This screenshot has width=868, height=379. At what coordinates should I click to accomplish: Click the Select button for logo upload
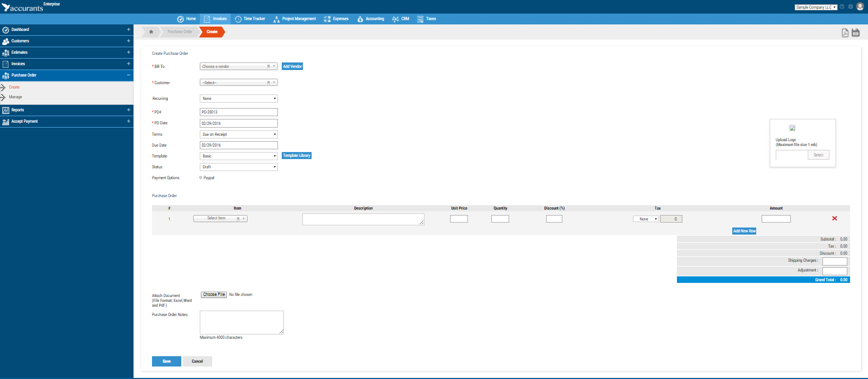point(819,155)
